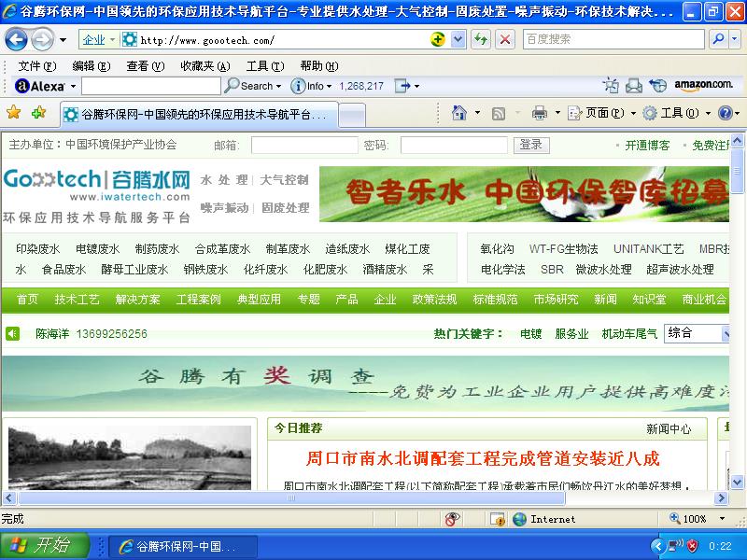Click the 机动车尾气 hot keyword link
The width and height of the screenshot is (747, 560).
pyautogui.click(x=629, y=334)
